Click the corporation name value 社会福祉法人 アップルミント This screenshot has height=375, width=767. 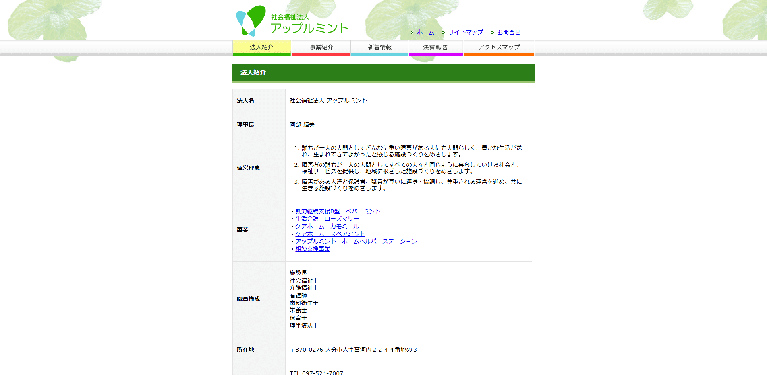click(x=329, y=100)
